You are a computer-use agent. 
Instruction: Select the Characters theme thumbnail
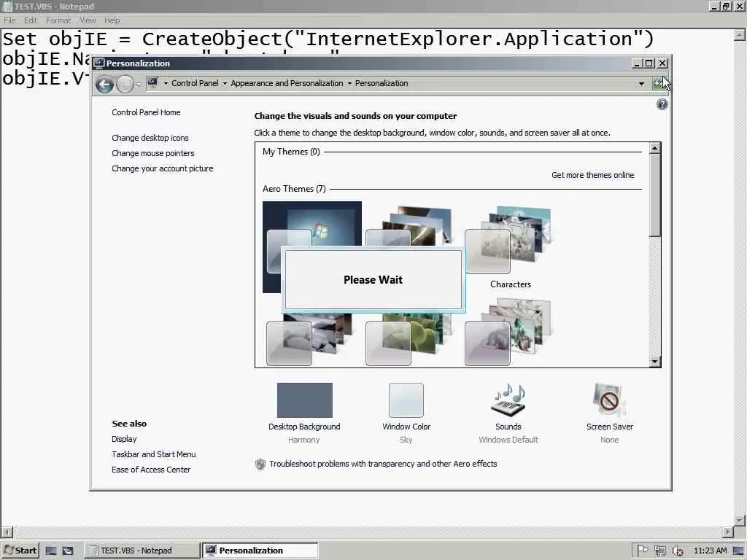pos(508,239)
